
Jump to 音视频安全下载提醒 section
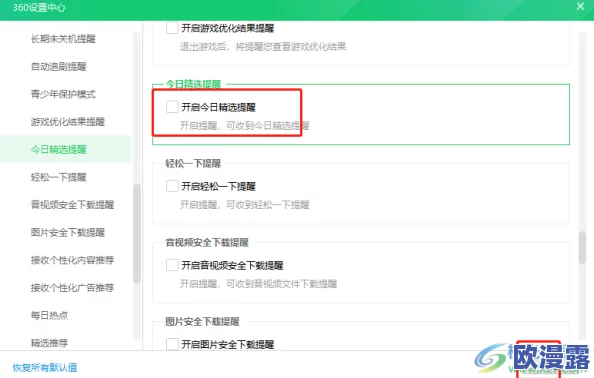[72, 205]
